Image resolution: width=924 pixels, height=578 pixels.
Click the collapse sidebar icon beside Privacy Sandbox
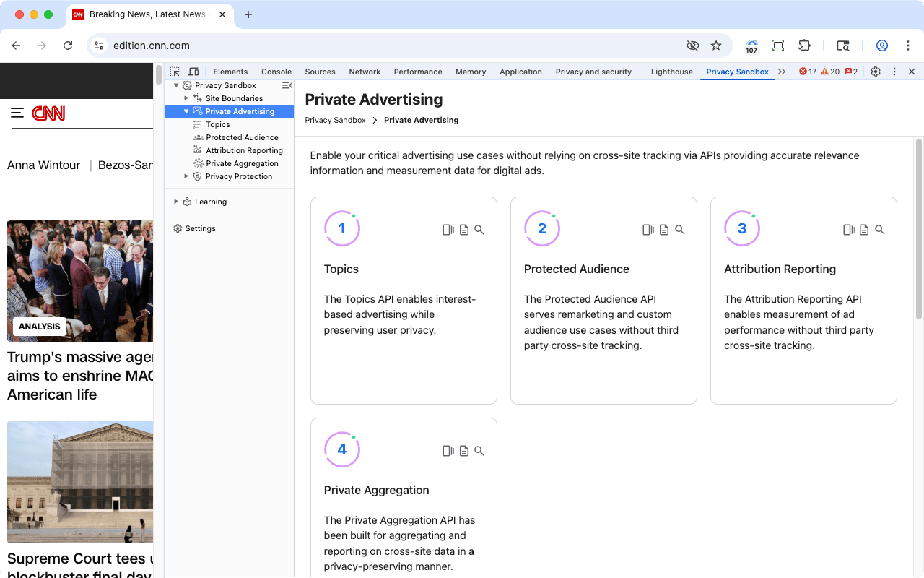pyautogui.click(x=286, y=85)
